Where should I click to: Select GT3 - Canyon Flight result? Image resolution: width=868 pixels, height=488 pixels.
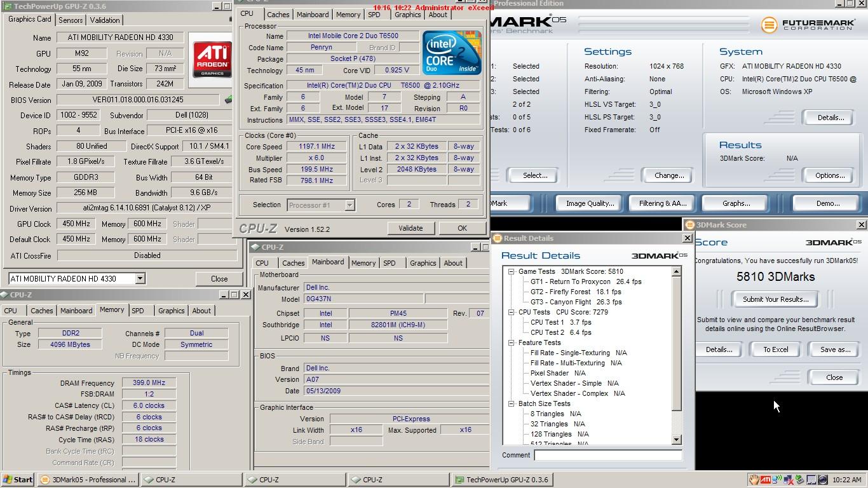tap(576, 302)
